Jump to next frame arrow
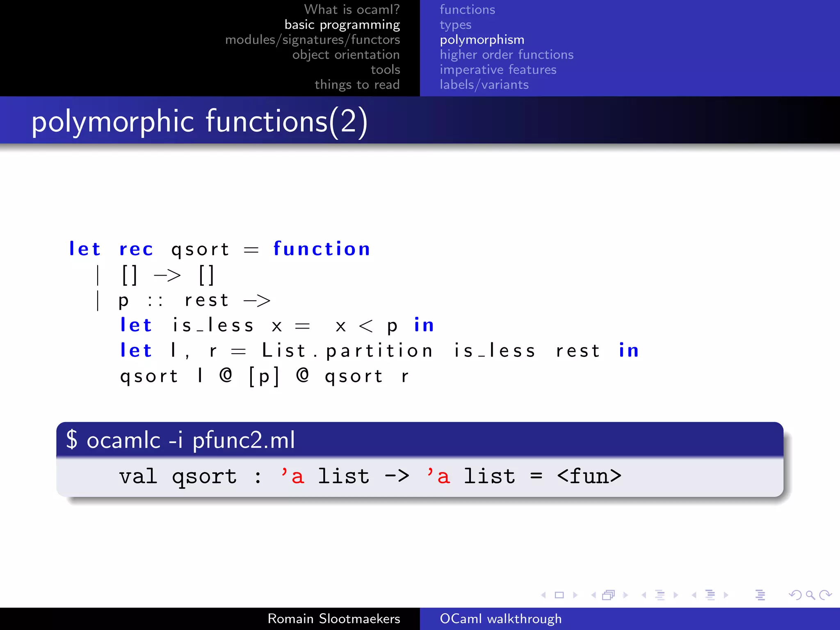Viewport: 840px width, 630px height. pos(625,595)
